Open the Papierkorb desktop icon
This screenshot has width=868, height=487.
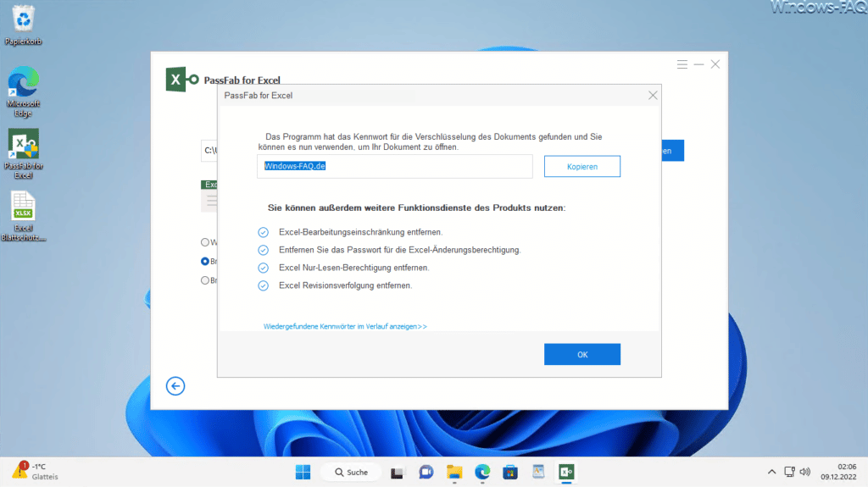23,25
